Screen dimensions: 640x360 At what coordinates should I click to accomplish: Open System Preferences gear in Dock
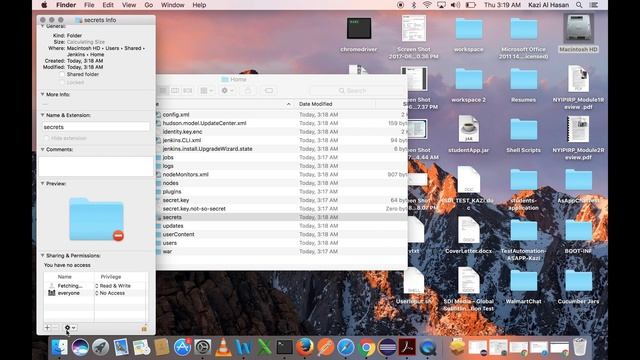coord(203,347)
